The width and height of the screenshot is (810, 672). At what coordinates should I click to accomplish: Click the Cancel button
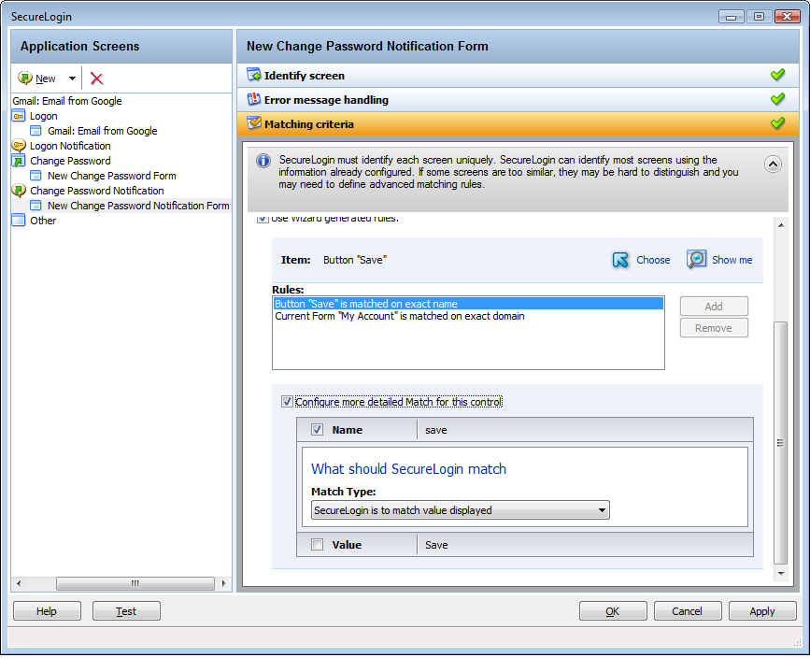click(688, 611)
